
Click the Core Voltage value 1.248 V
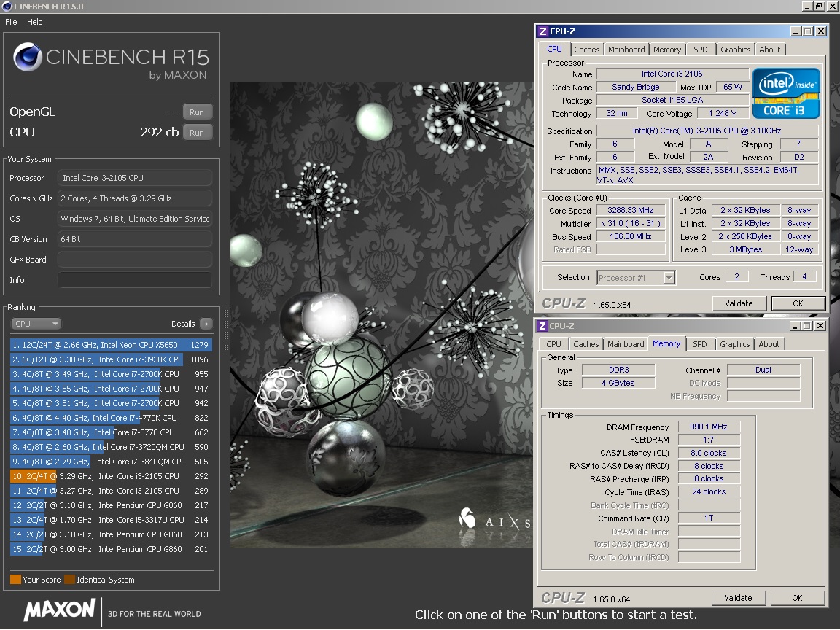click(x=722, y=113)
